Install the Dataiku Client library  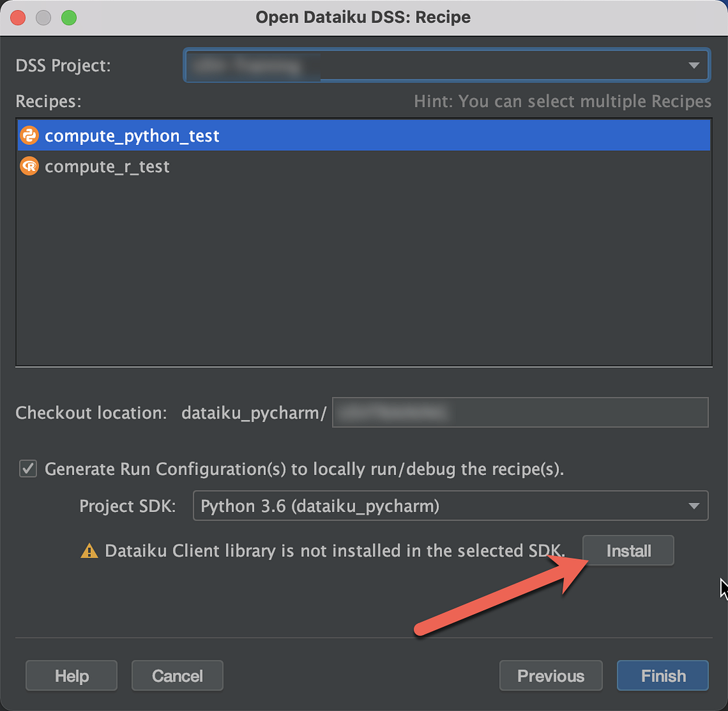coord(627,550)
